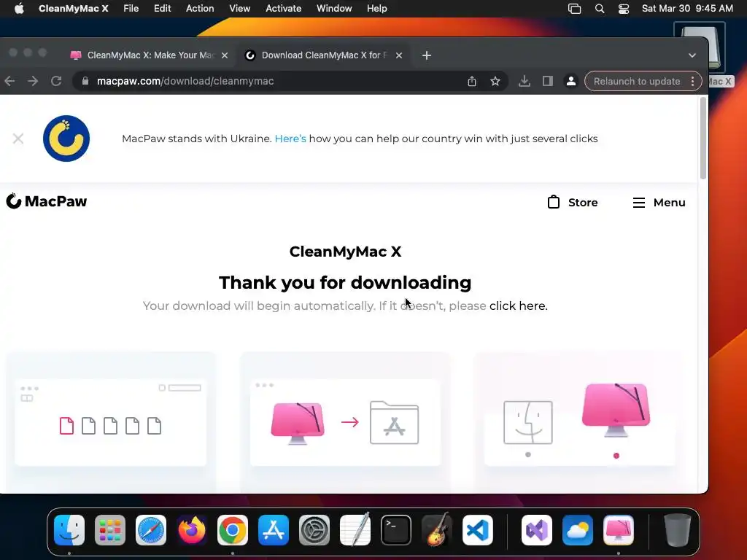The height and width of the screenshot is (560, 747).
Task: Close the 'CleanMyMac X: Make Your Mac' tab
Action: point(225,55)
